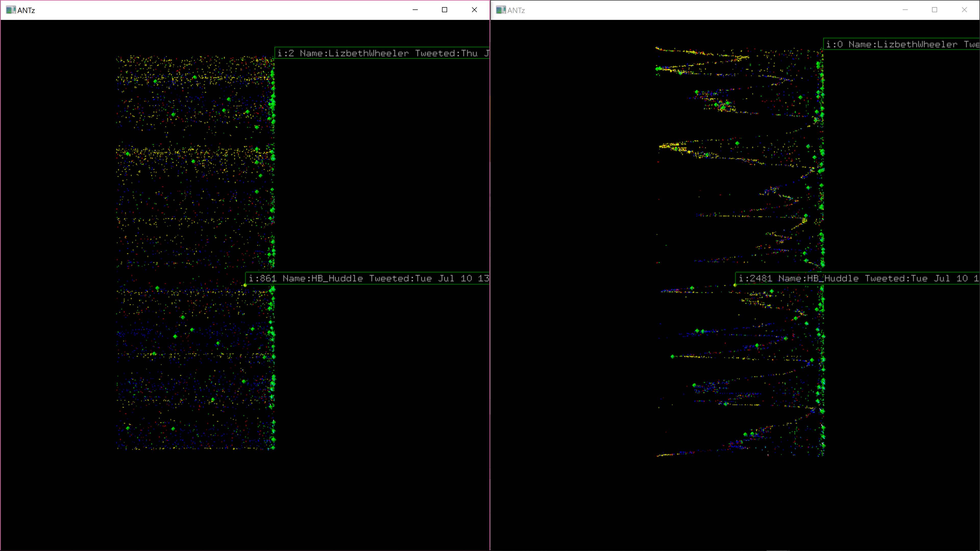Close the right ANTz window

[964, 10]
